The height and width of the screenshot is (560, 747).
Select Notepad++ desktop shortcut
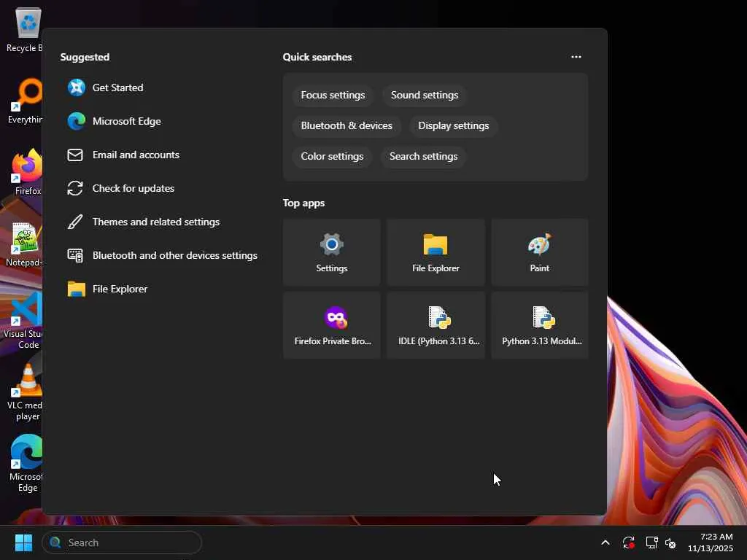(x=25, y=244)
